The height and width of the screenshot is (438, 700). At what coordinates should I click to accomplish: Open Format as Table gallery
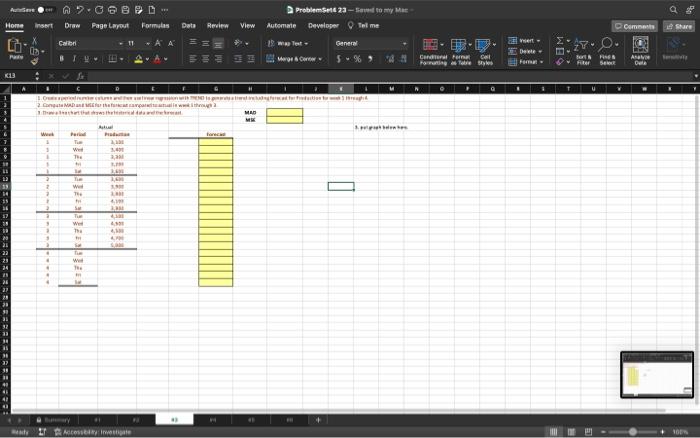[461, 52]
